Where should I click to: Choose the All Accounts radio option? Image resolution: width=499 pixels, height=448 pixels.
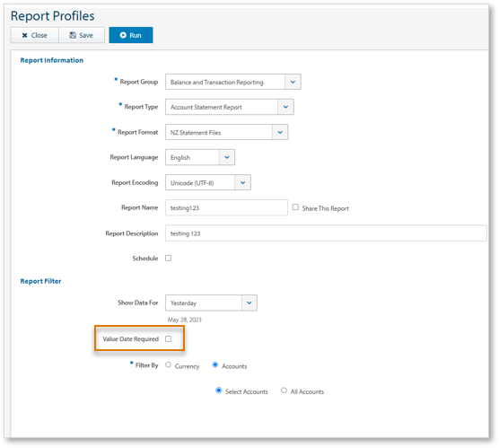pos(284,391)
